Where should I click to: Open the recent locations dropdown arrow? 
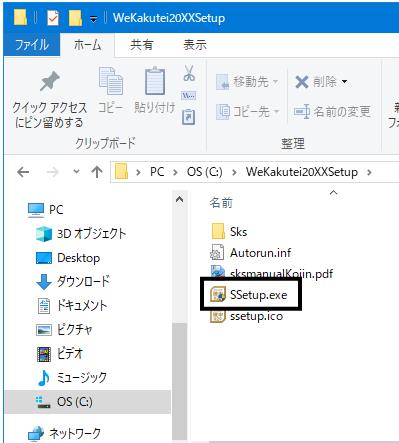[77, 172]
